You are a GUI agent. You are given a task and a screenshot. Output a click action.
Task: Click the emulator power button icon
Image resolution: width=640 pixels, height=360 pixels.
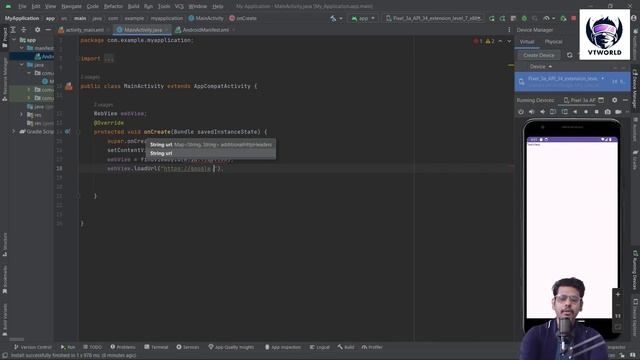[x=521, y=111]
